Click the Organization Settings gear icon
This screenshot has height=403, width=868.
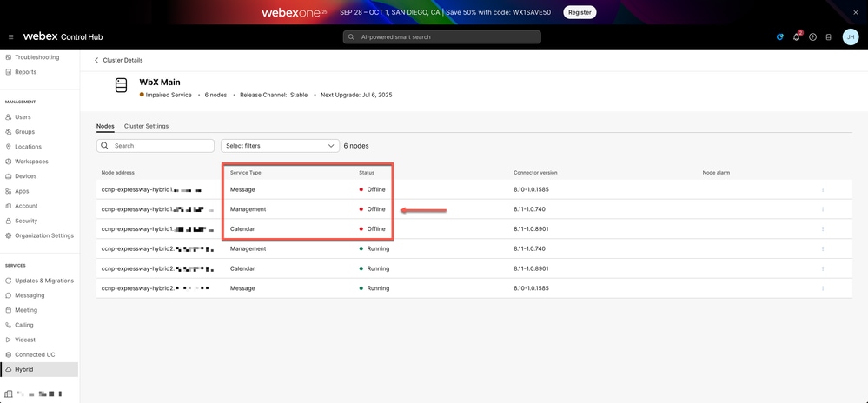click(9, 235)
